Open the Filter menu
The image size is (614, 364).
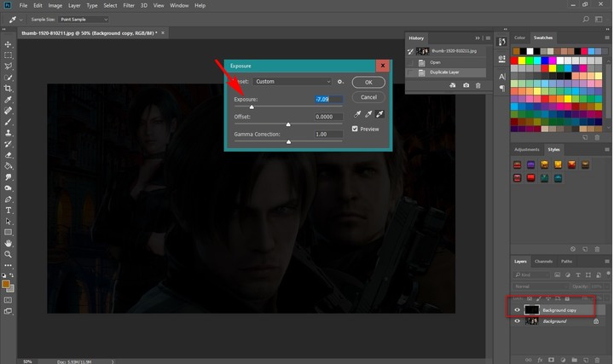(129, 5)
